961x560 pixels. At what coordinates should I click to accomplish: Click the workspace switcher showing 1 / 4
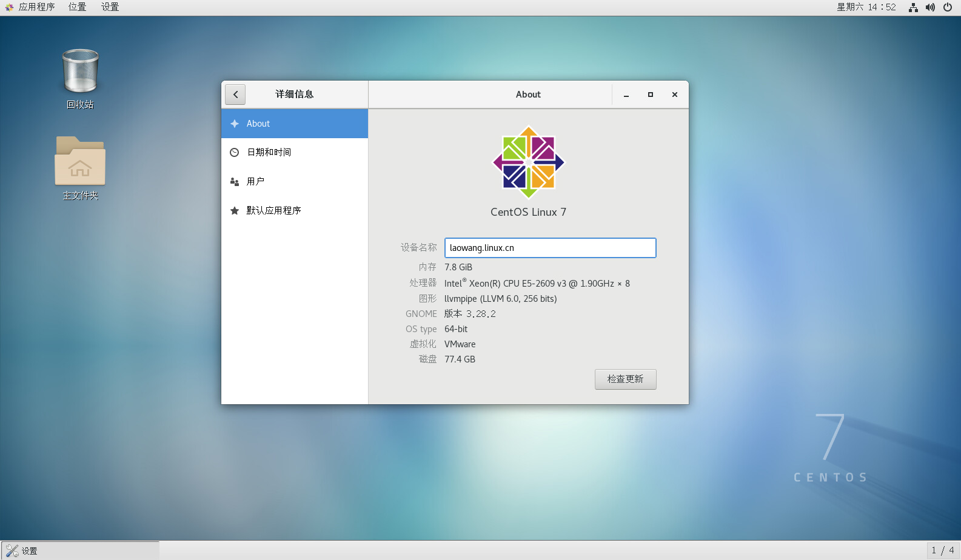(943, 550)
